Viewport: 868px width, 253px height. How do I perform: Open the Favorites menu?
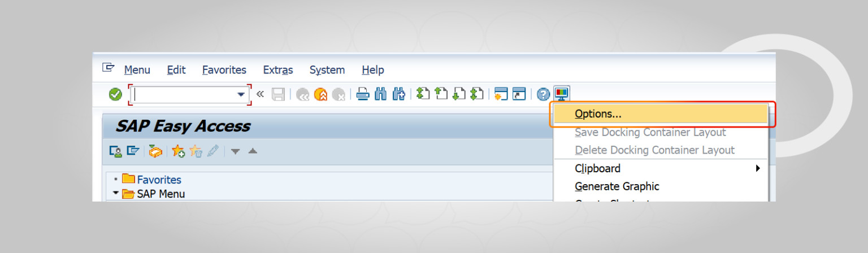pyautogui.click(x=224, y=70)
